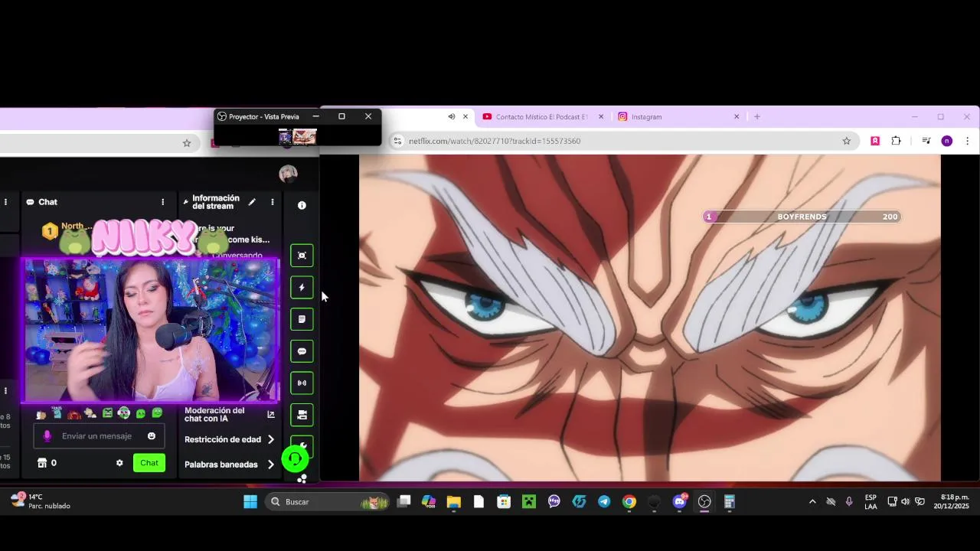This screenshot has width=980, height=551.
Task: Send message with green Chat button
Action: [x=149, y=463]
